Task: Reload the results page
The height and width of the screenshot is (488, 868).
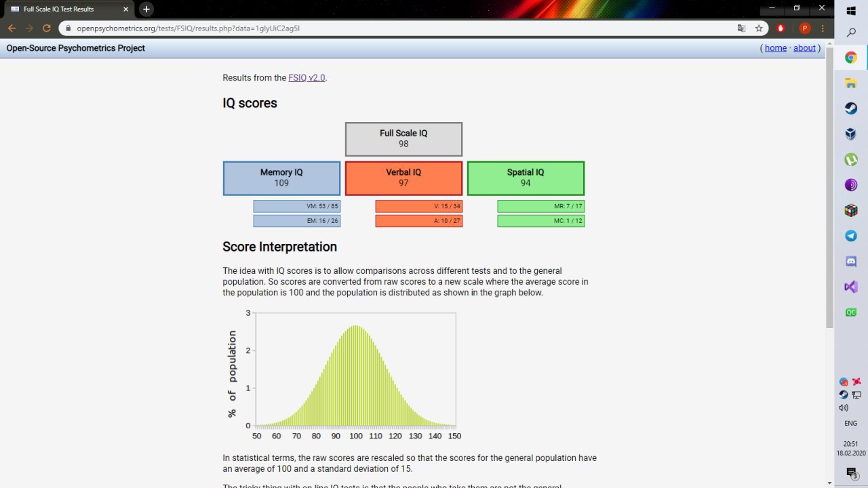Action: (47, 28)
